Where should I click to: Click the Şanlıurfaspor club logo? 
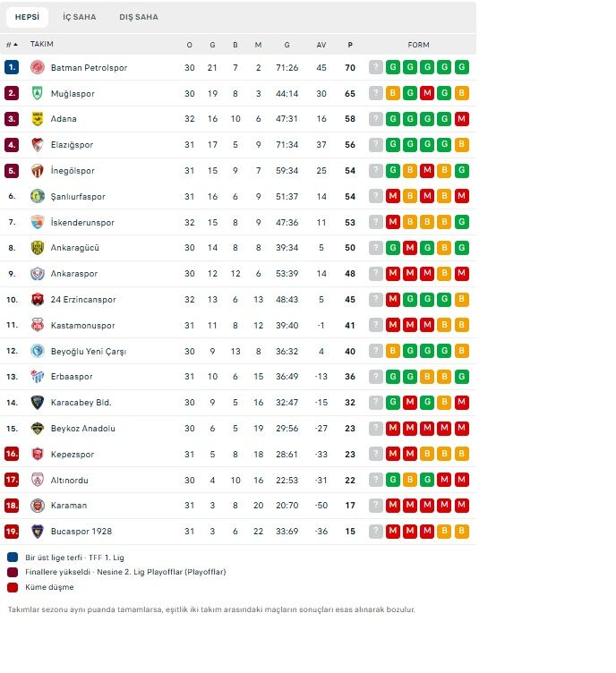pos(38,196)
